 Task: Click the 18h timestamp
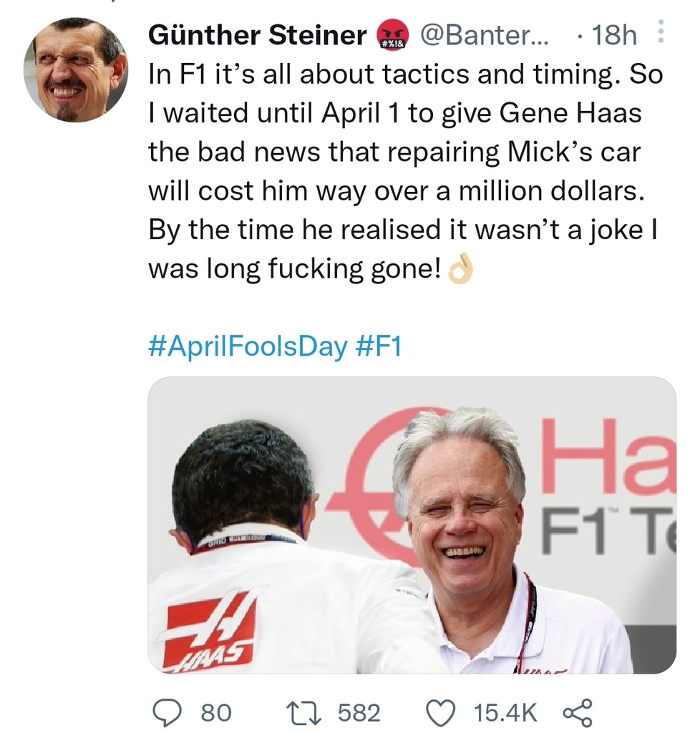[x=613, y=36]
